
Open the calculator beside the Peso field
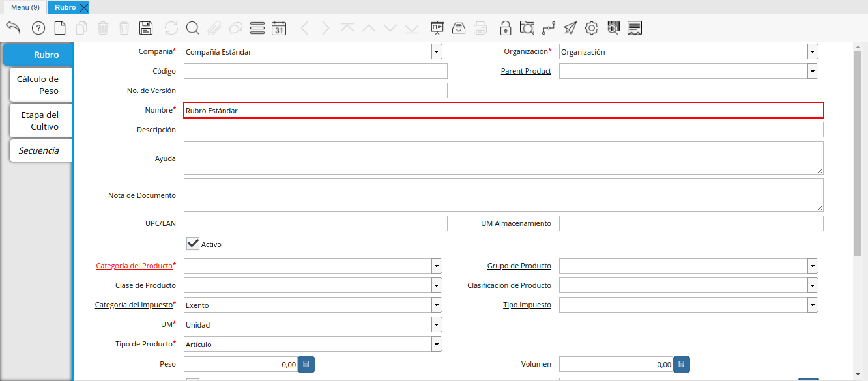tap(306, 364)
